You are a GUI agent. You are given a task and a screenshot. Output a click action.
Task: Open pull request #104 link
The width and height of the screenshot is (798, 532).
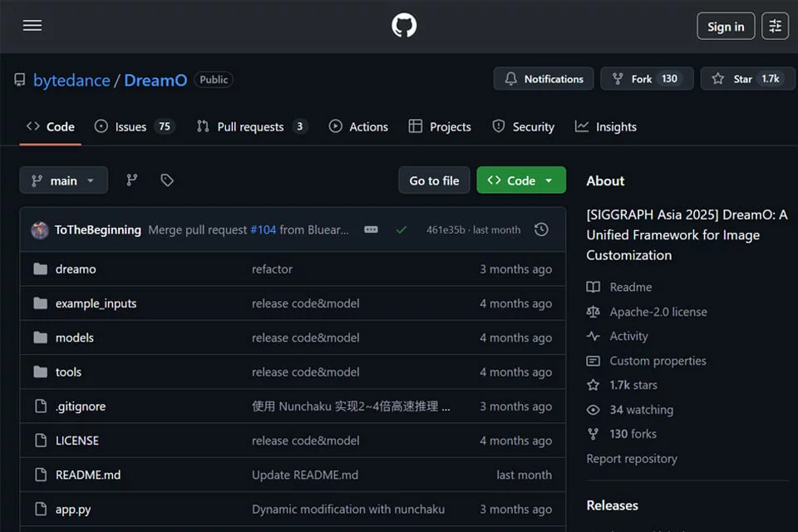(264, 230)
